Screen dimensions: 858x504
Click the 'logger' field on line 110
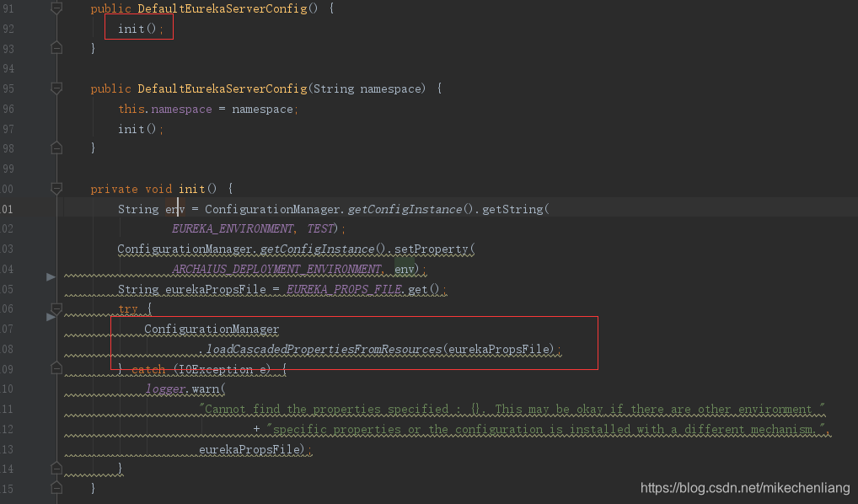(164, 389)
